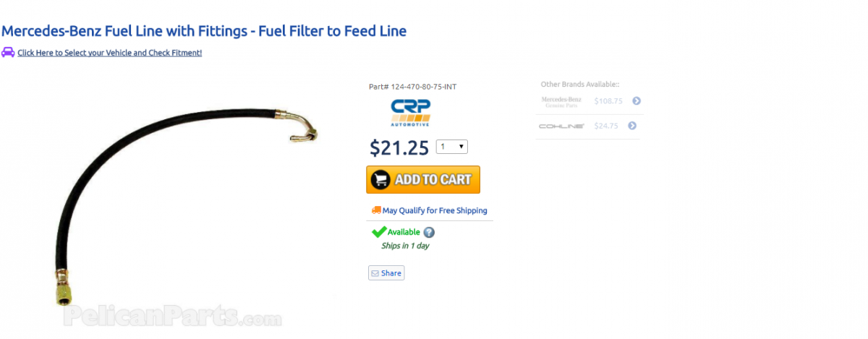
Task: Click the $108.75 alternate brand price
Action: tap(608, 101)
